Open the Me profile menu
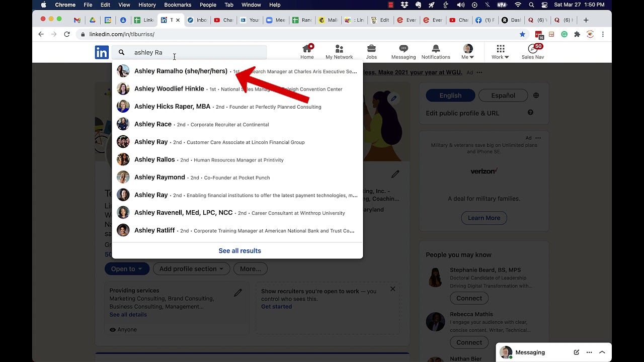This screenshot has width=644, height=362. click(x=468, y=52)
